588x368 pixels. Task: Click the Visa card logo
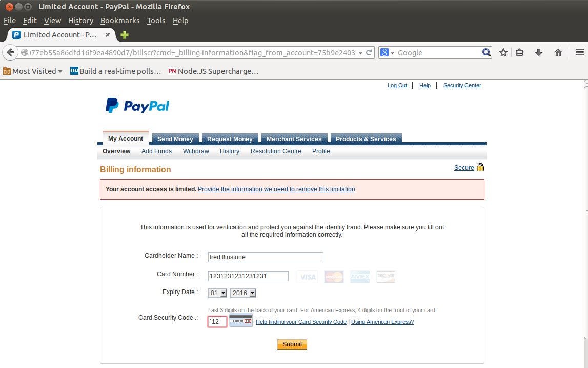point(308,277)
